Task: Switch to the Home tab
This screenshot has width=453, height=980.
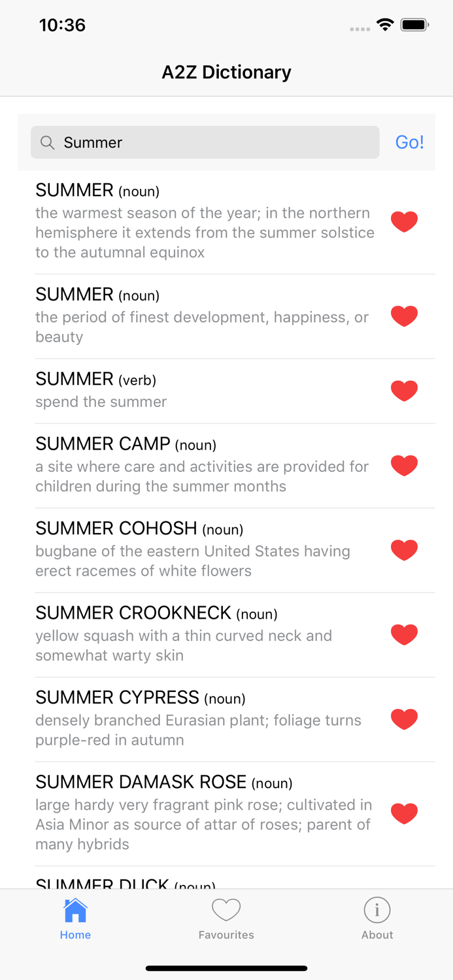Action: (75, 918)
